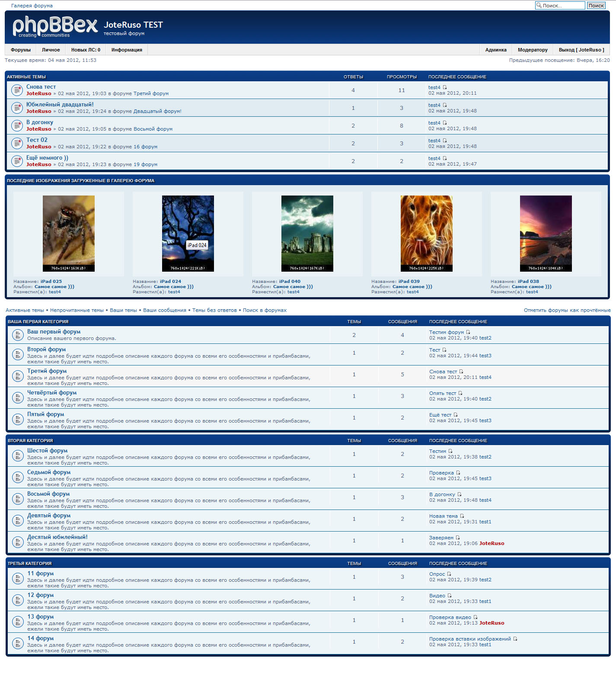This screenshot has width=616, height=699.
Task: Click 'Отметить форумы как прочтённые' link
Action: [567, 310]
